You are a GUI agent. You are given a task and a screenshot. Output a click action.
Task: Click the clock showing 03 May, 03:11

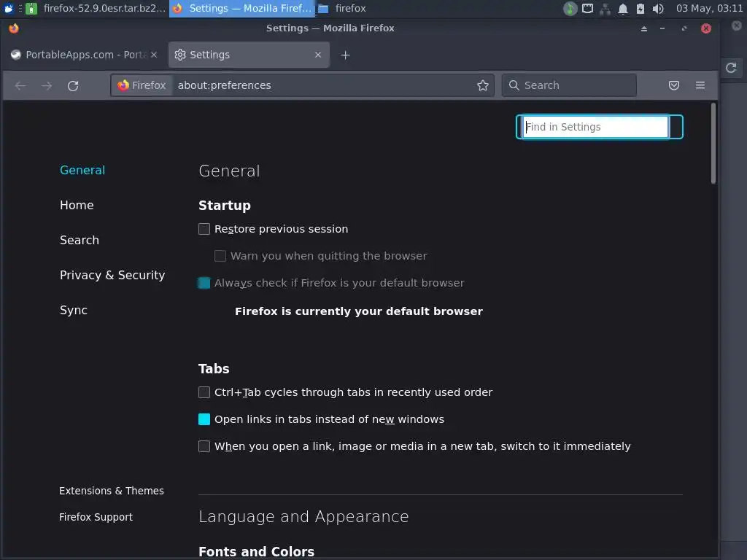709,9
